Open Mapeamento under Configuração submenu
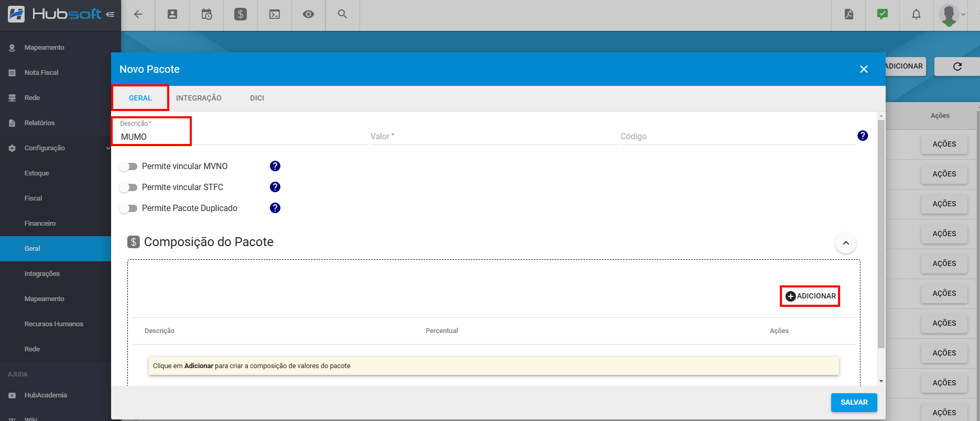The height and width of the screenshot is (421, 980). (44, 299)
